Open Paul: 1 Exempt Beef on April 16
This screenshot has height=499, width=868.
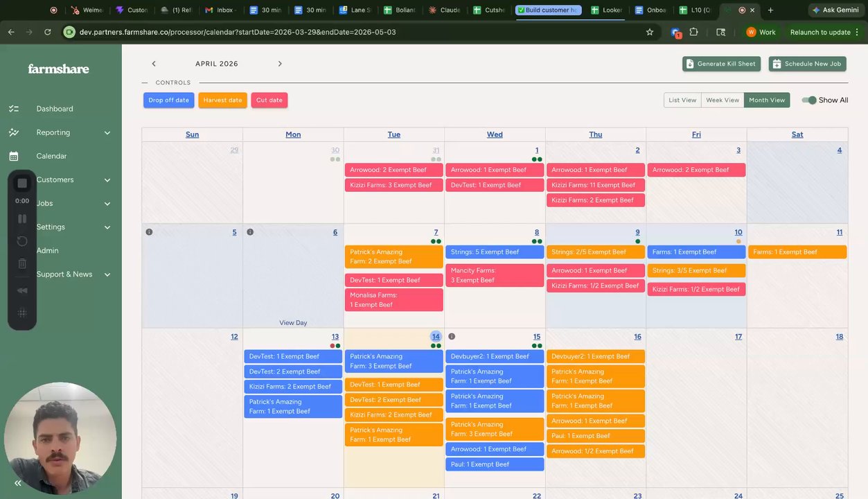596,436
